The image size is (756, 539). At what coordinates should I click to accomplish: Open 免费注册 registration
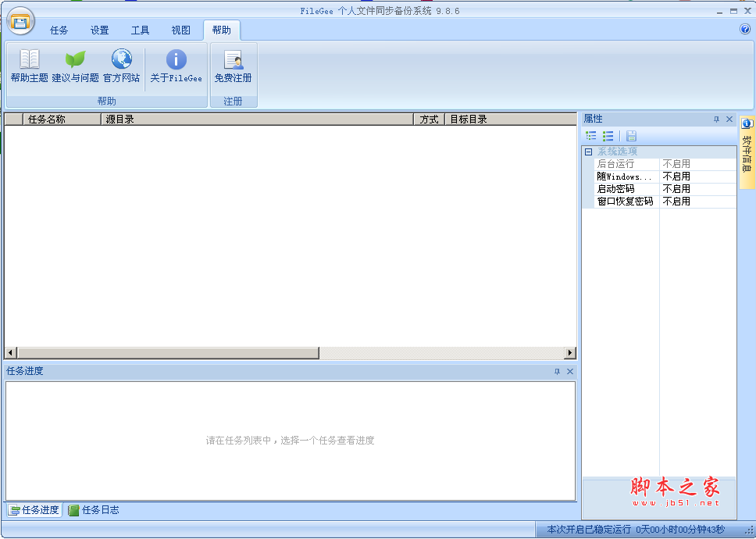click(x=234, y=66)
